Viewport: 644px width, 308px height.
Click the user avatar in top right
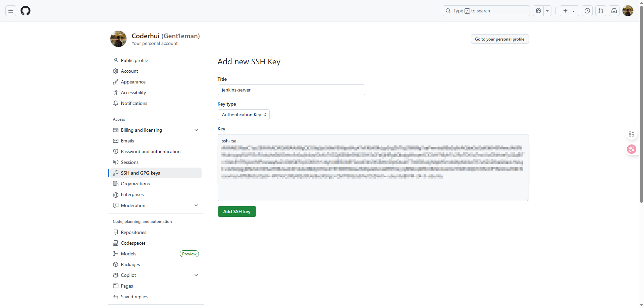(628, 11)
